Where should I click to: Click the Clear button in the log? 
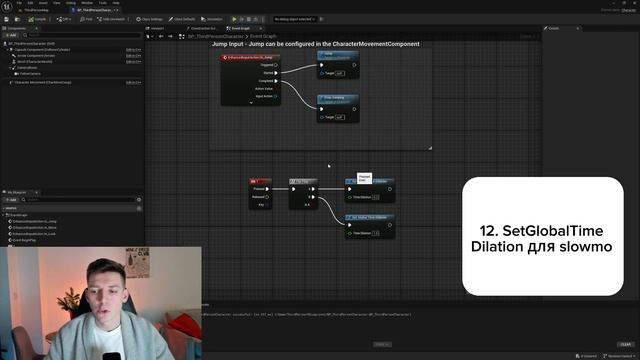pos(626,344)
